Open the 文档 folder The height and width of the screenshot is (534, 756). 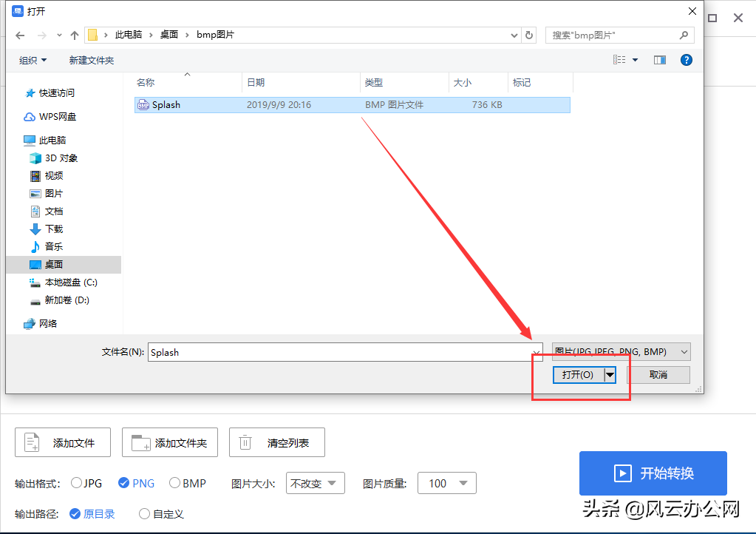pos(47,212)
